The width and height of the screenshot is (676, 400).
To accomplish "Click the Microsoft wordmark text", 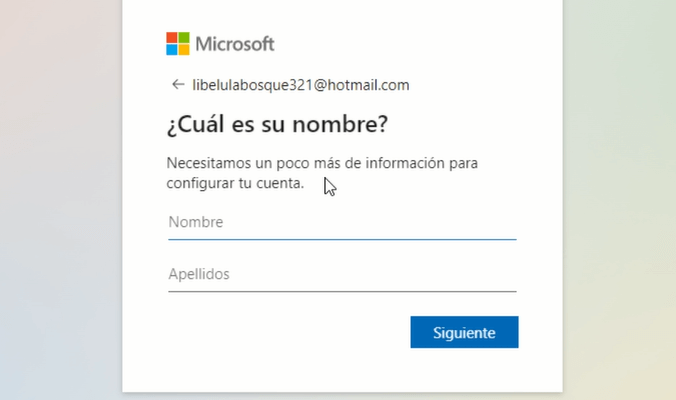I will click(235, 44).
